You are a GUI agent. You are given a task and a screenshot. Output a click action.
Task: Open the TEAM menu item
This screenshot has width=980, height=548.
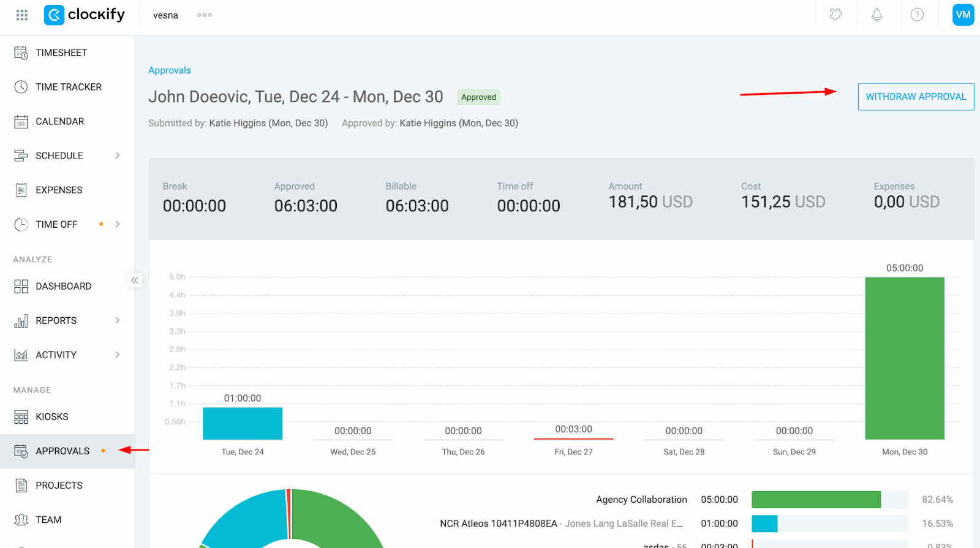[x=48, y=520]
